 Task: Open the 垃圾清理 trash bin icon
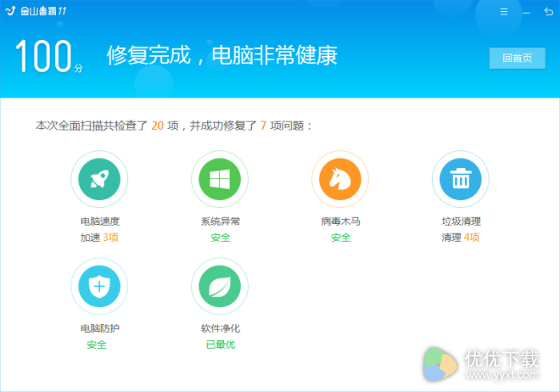click(461, 179)
